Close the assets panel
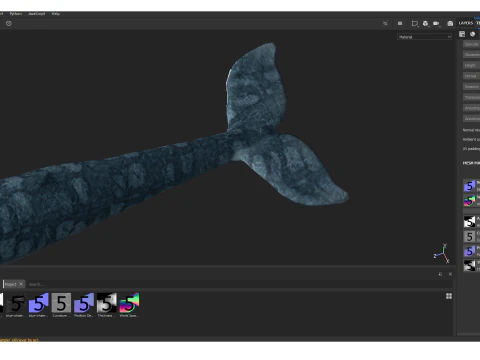This screenshot has width=480, height=360. click(450, 274)
